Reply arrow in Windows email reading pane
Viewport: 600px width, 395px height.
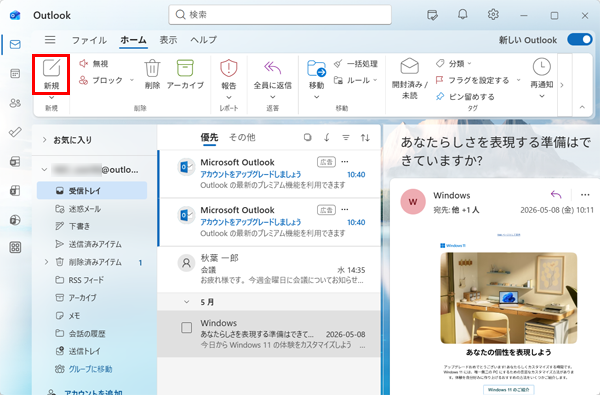(x=556, y=195)
